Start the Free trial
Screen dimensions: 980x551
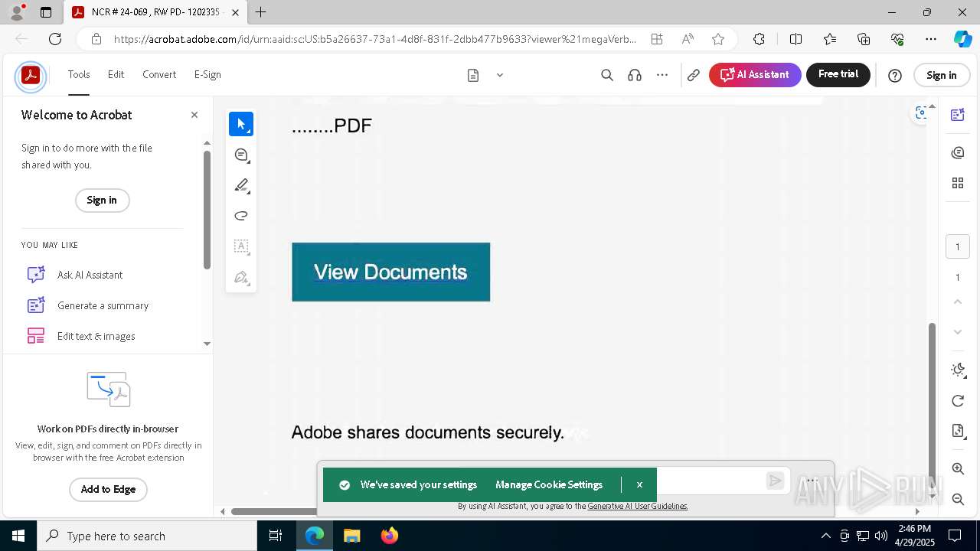[x=838, y=74]
